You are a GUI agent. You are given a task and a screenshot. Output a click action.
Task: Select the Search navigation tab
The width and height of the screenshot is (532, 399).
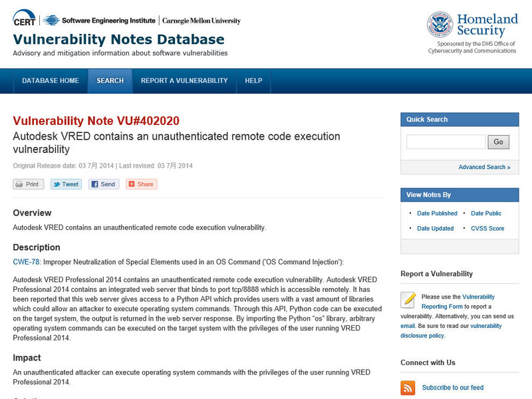[110, 80]
